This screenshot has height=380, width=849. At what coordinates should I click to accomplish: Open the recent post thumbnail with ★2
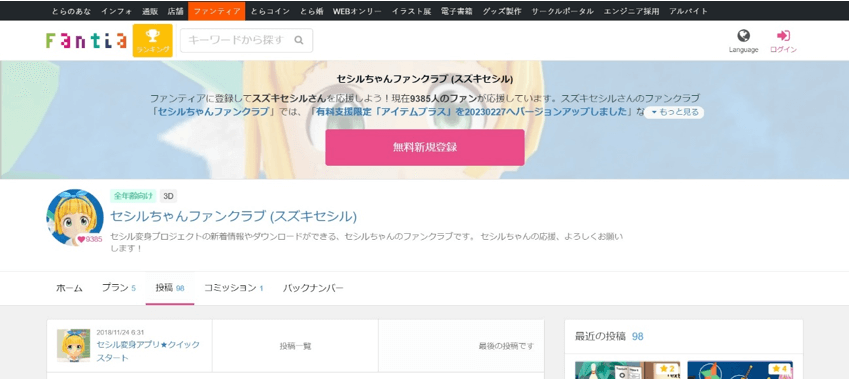click(627, 370)
